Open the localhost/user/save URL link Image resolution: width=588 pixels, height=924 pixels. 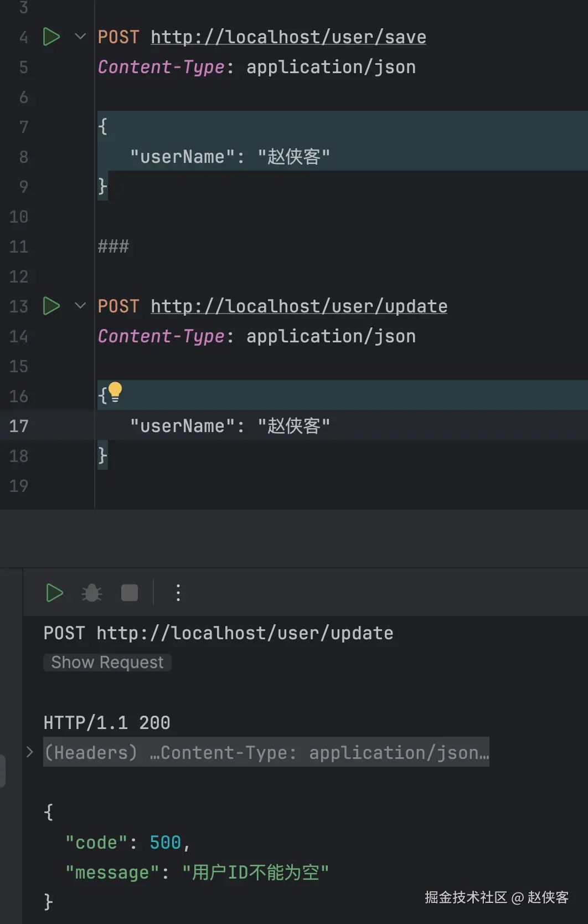pyautogui.click(x=288, y=37)
